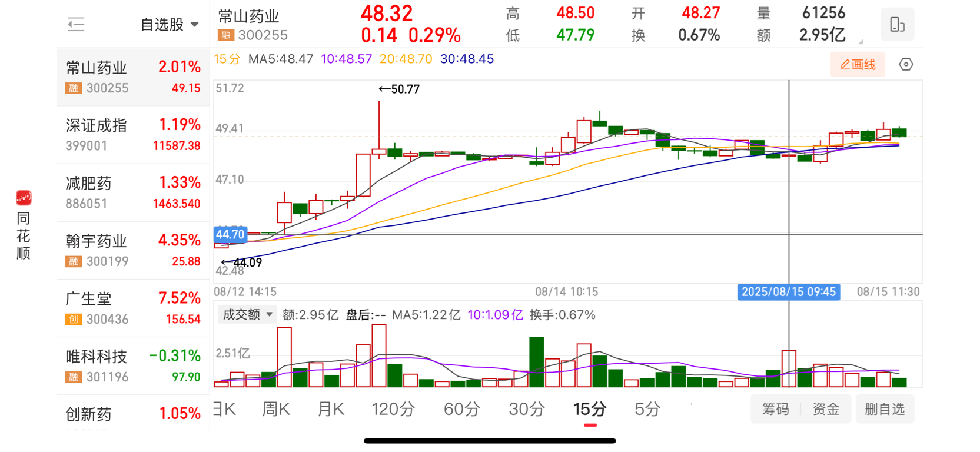
Task: Tap 删自选 to remove from watchlist
Action: (885, 409)
